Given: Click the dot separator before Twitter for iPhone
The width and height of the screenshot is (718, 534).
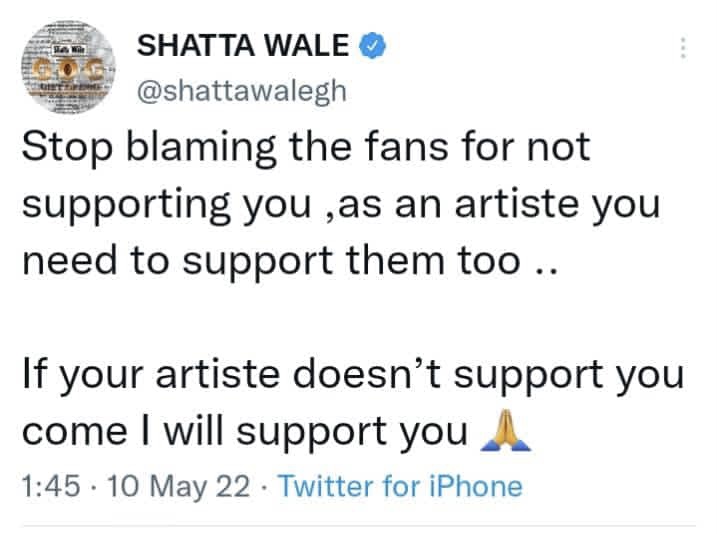Looking at the screenshot, I should (x=265, y=486).
